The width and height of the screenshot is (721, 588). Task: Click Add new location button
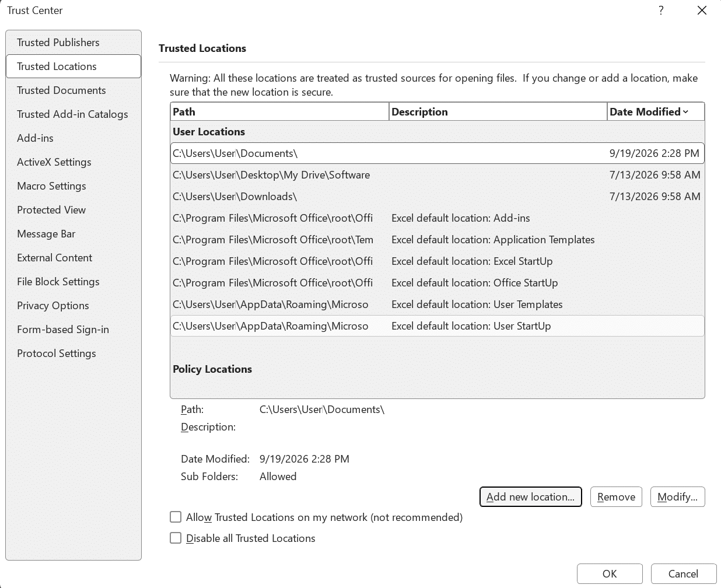point(531,497)
